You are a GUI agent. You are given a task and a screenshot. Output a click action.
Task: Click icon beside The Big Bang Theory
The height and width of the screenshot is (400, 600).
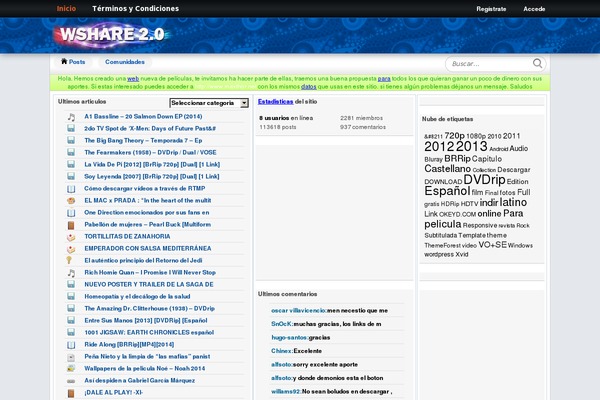pyautogui.click(x=71, y=140)
